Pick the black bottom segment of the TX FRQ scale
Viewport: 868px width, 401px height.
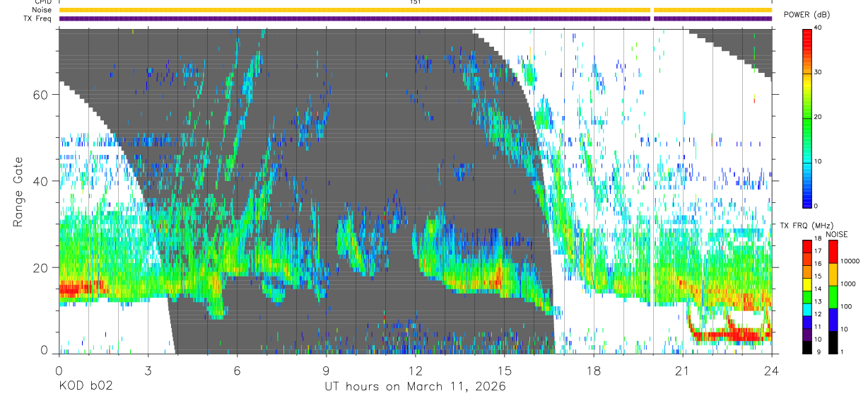point(807,347)
